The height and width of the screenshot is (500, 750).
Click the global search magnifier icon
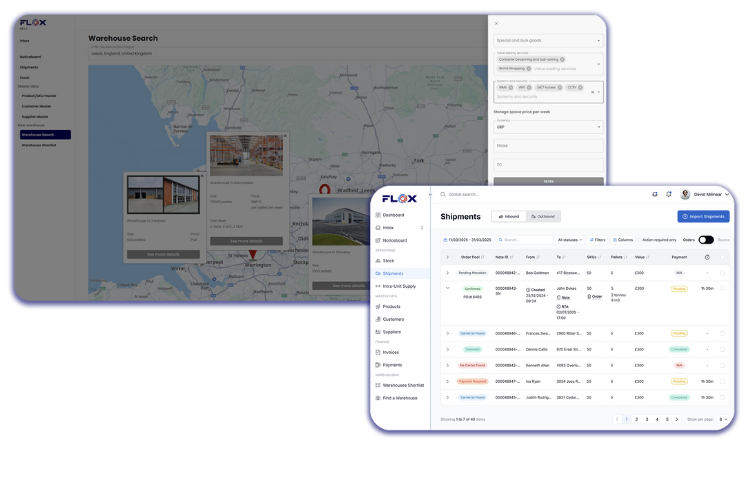[443, 194]
